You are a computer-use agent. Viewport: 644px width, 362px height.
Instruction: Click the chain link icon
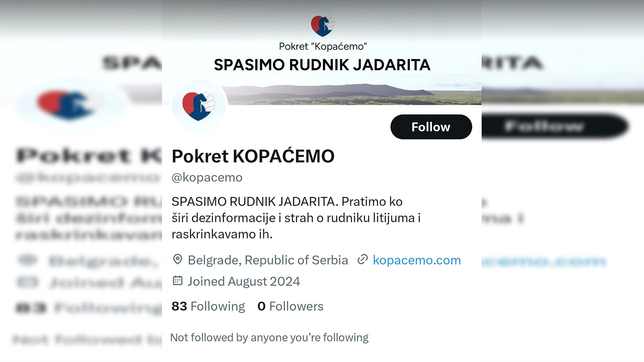click(x=363, y=259)
